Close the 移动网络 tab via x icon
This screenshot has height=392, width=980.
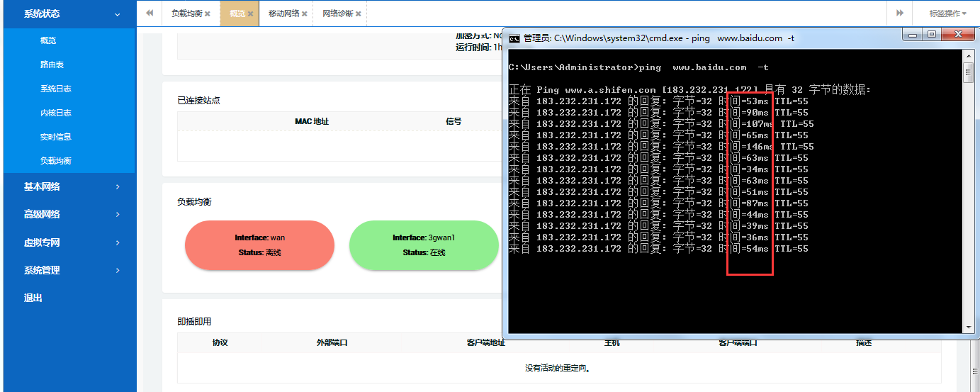point(305,14)
